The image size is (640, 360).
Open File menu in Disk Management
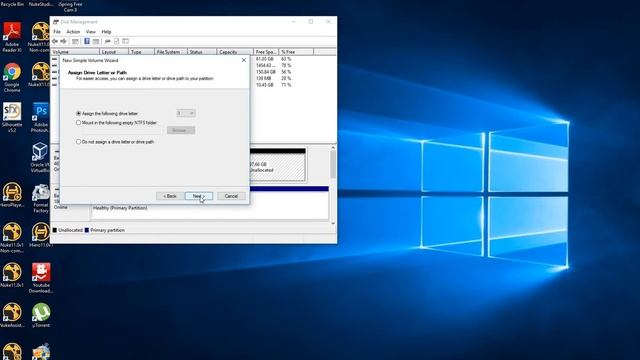tap(57, 32)
